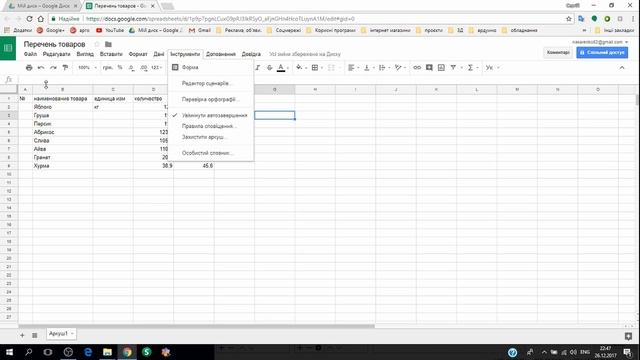Open the text color picker

[281, 67]
